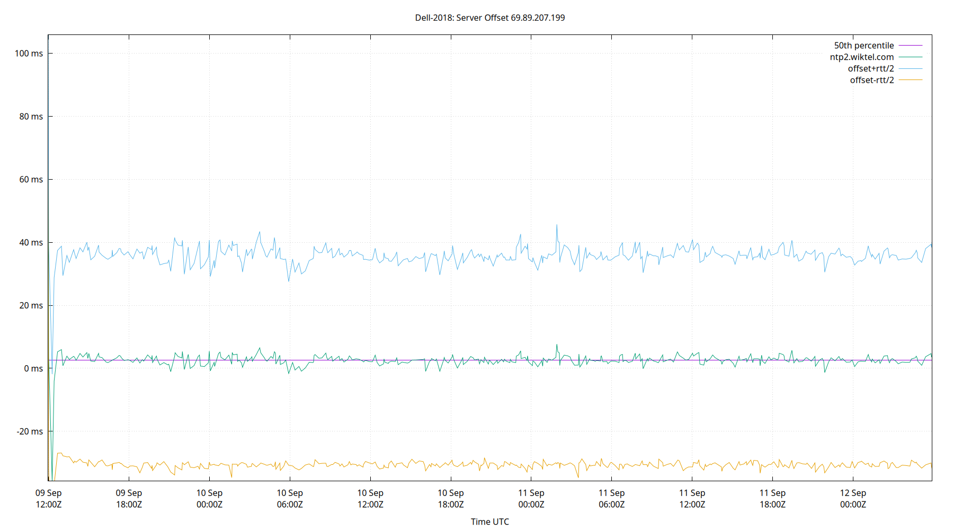Select the 100 ms y-axis label
980x530 pixels.
[29, 54]
